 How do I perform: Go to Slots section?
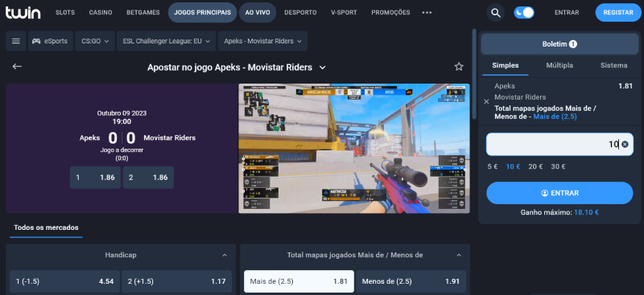click(x=65, y=13)
